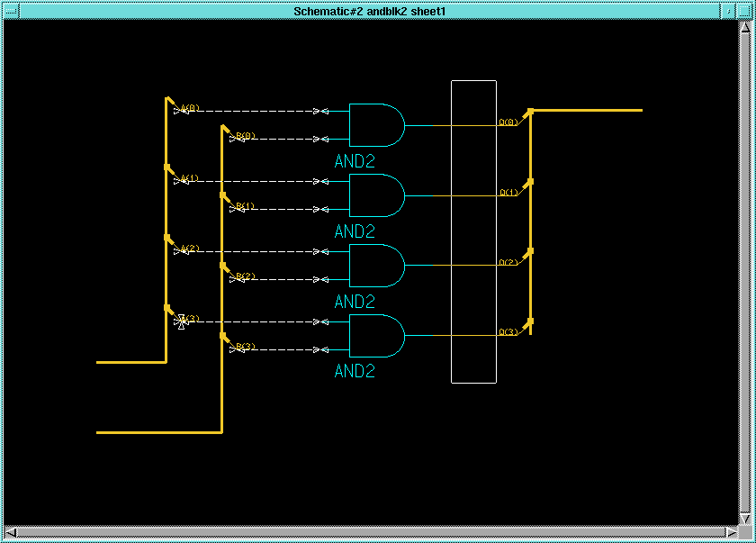Click the horizontal scrollbar thumb
The image size is (756, 543).
click(371, 532)
